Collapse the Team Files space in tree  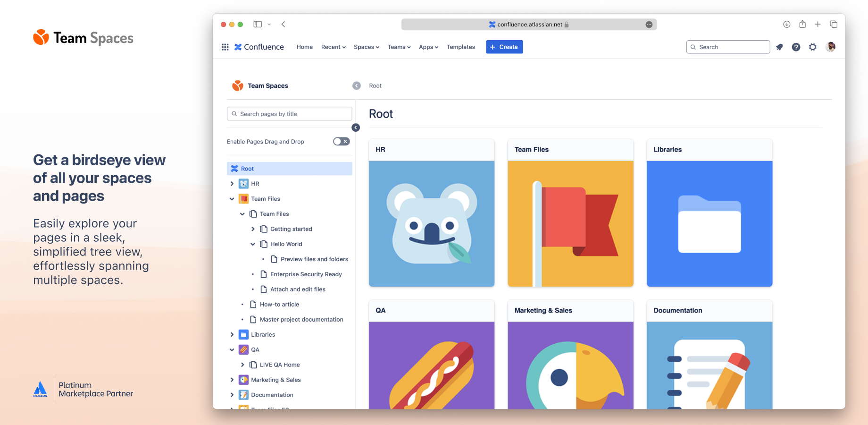pyautogui.click(x=232, y=199)
